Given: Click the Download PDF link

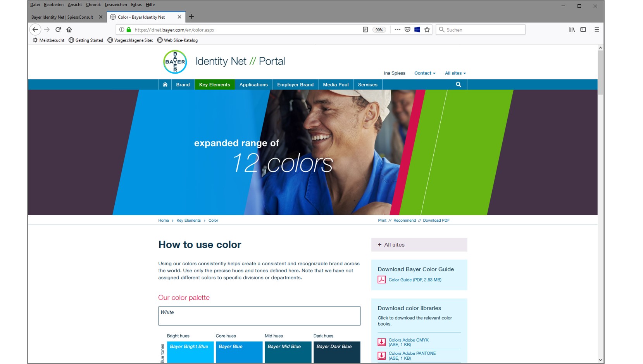Looking at the screenshot, I should click(436, 221).
